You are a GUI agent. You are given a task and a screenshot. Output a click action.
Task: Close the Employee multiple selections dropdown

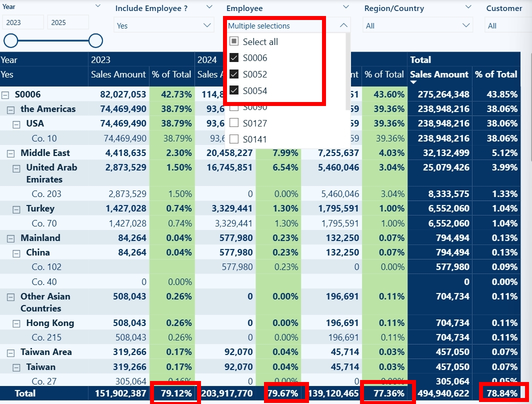tap(343, 25)
